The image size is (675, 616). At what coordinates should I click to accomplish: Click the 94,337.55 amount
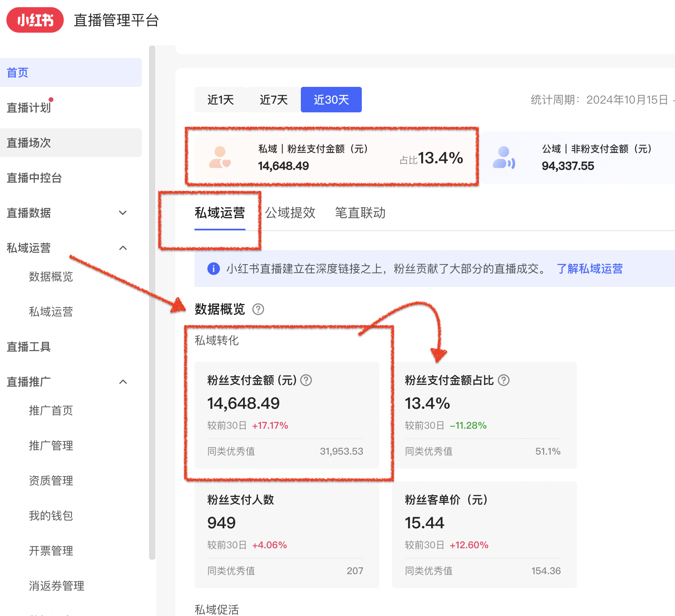point(568,166)
